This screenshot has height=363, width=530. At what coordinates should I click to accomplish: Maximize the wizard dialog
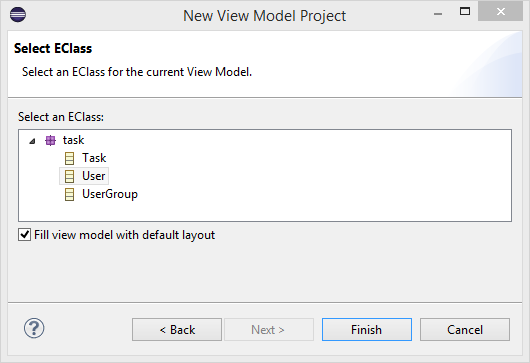click(x=465, y=11)
